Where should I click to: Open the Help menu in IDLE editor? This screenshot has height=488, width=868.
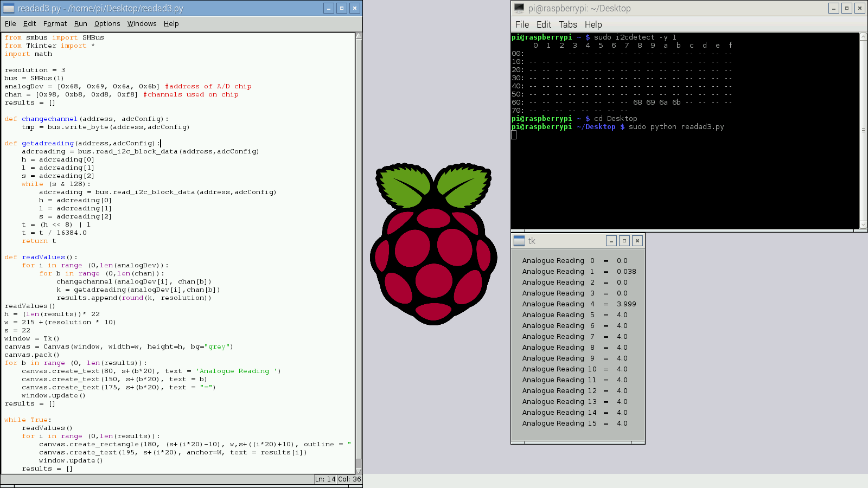[x=171, y=24]
